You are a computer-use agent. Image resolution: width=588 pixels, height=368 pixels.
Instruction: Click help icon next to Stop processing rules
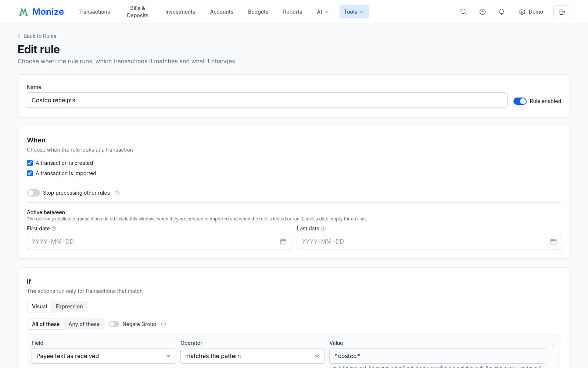click(x=117, y=193)
